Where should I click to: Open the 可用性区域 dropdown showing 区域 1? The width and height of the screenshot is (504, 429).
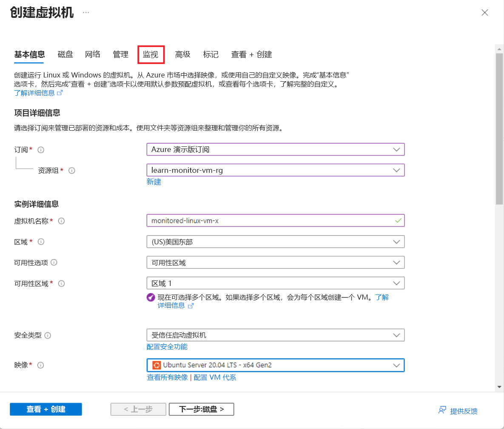coord(276,283)
